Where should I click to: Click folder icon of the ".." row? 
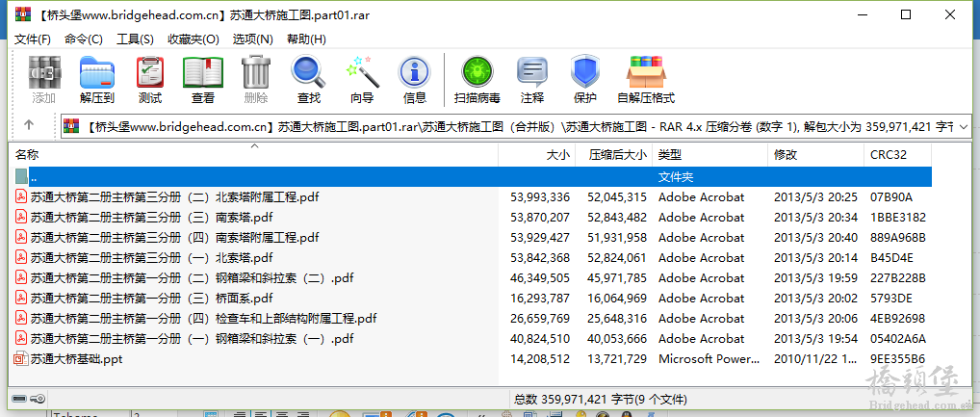coord(21,176)
